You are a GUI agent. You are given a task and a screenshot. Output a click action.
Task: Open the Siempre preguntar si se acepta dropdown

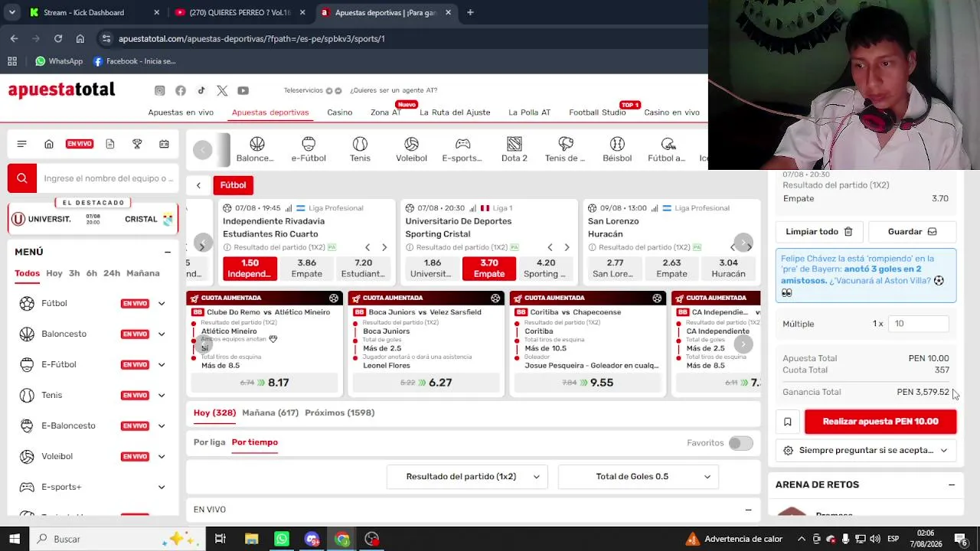tap(866, 451)
